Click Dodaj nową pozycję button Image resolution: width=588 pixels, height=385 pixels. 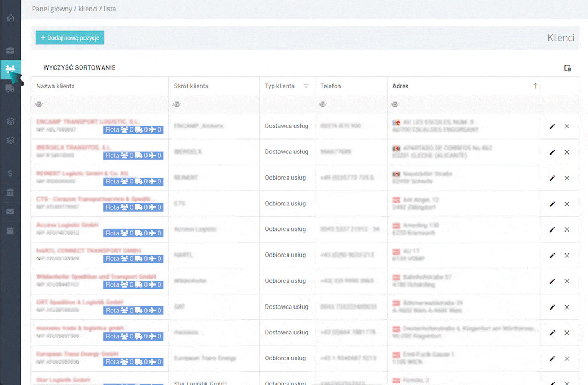(x=70, y=38)
